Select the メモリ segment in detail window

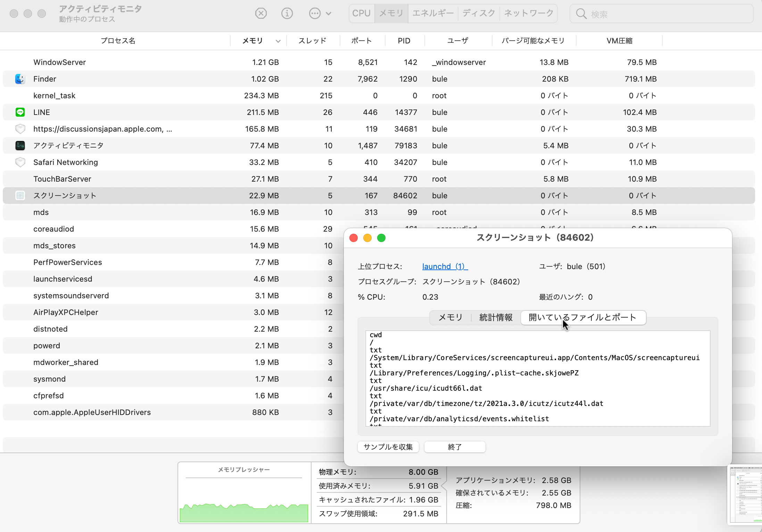coord(450,317)
